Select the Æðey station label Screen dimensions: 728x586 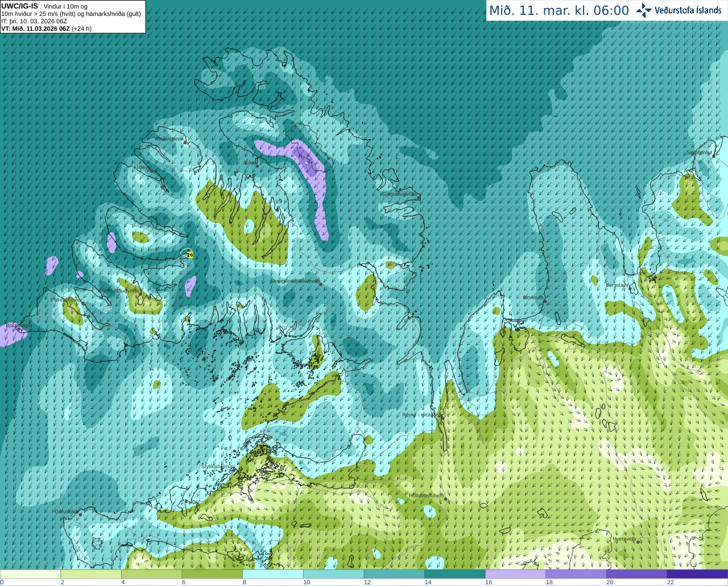[249, 163]
